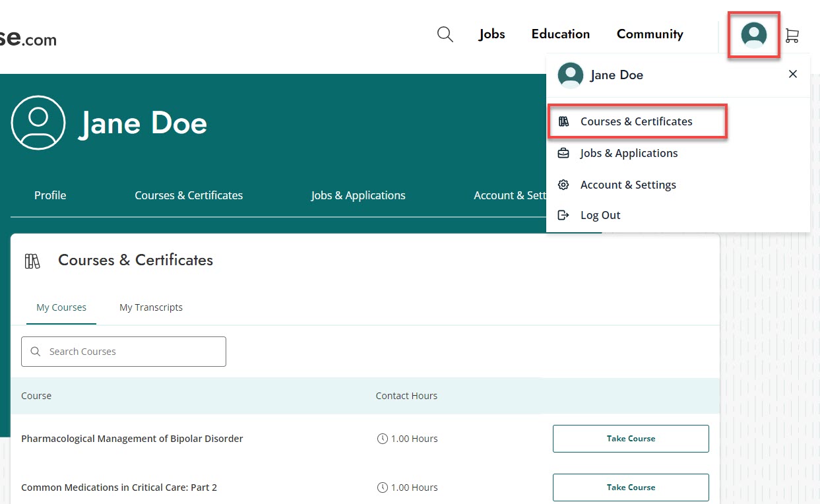The image size is (820, 504).
Task: Click the Courses & Certificates books icon in menu
Action: point(563,121)
